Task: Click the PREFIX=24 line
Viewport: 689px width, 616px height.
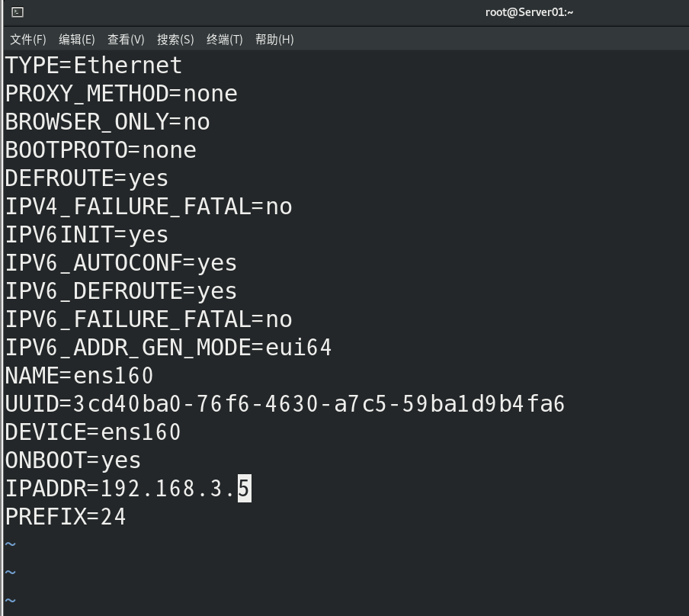Action: (x=66, y=517)
